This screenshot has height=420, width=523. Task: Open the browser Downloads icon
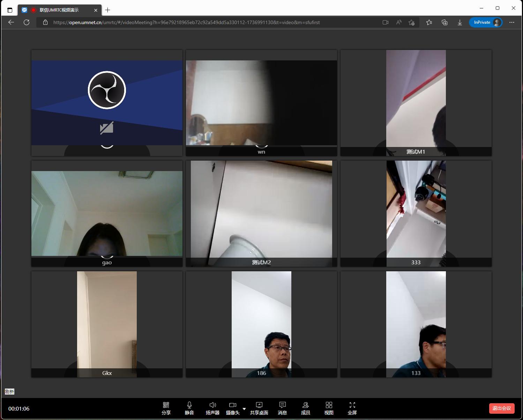point(460,22)
